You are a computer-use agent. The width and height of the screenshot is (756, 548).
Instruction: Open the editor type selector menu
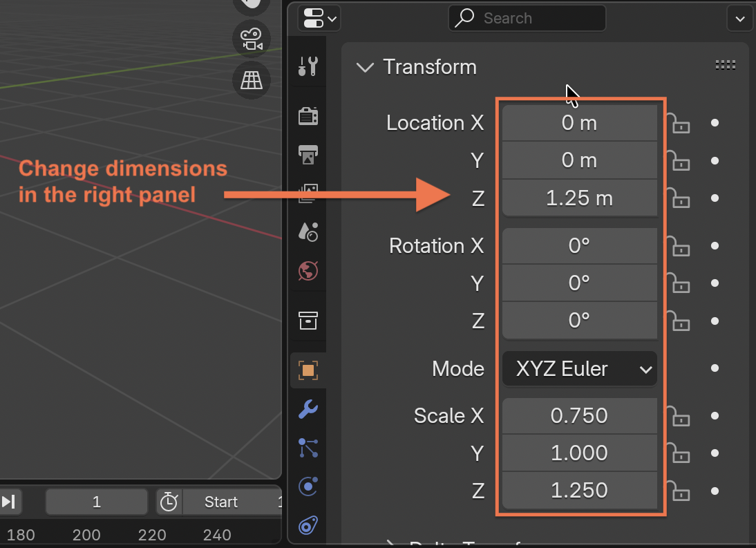pos(318,18)
